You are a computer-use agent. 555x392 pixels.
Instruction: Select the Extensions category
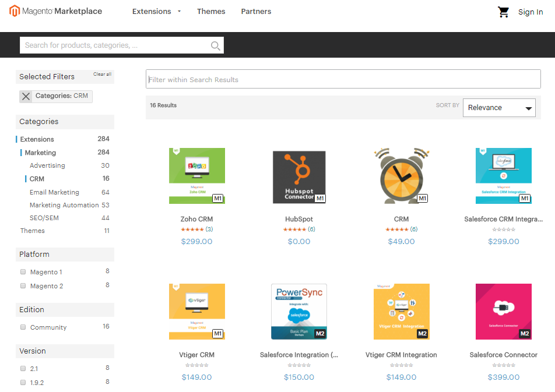coord(37,139)
